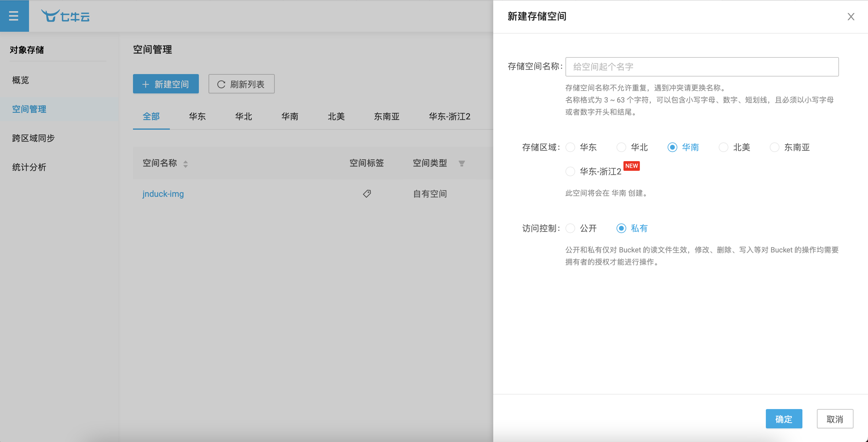
Task: Select 华北 storage region radio
Action: point(621,147)
